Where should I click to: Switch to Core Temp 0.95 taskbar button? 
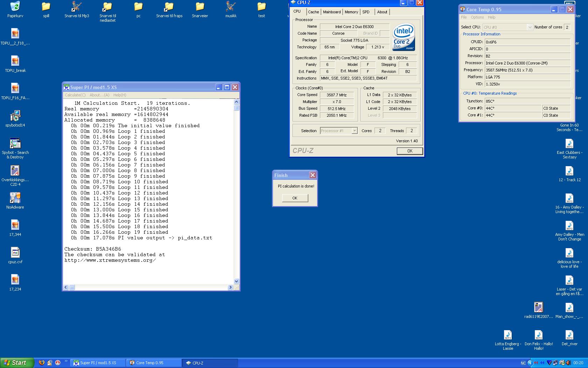coord(154,363)
